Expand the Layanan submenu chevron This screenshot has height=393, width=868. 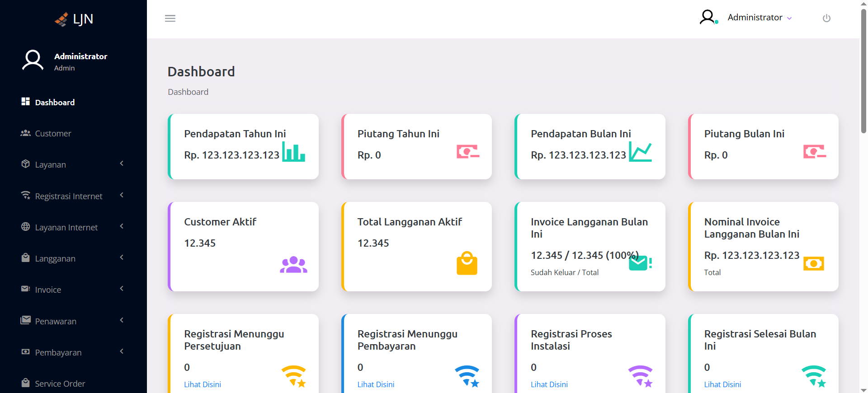(x=122, y=164)
